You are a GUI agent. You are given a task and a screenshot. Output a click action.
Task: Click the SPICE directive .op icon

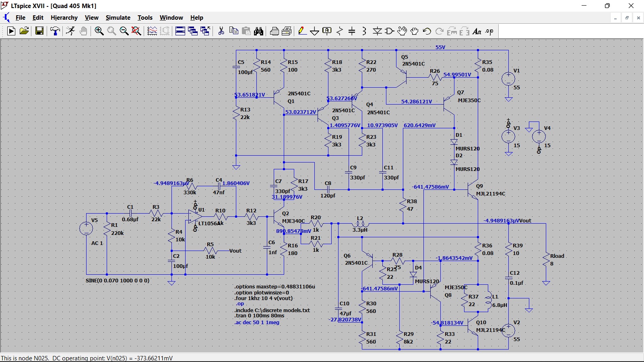(489, 31)
